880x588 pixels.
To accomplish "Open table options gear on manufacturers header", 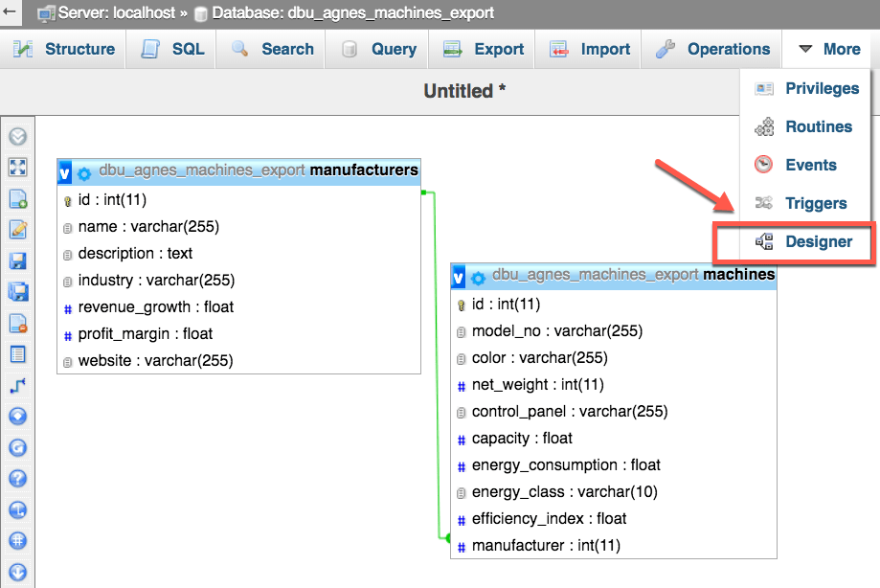I will [84, 172].
